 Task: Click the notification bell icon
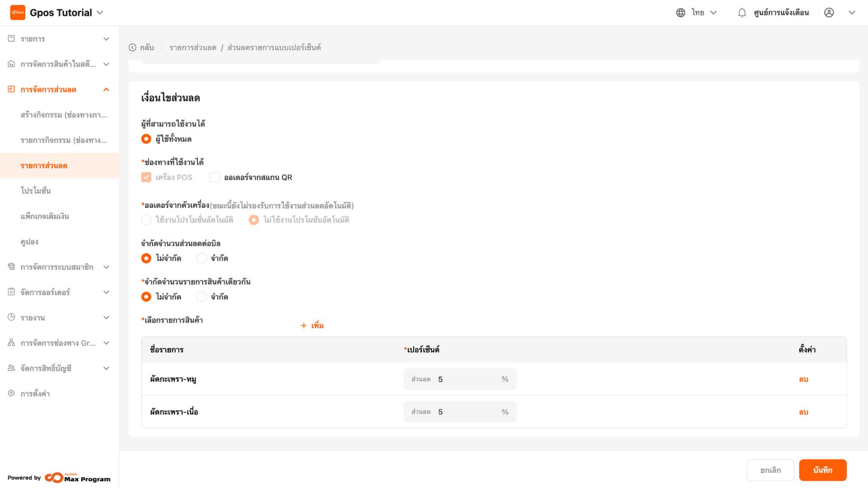[742, 13]
